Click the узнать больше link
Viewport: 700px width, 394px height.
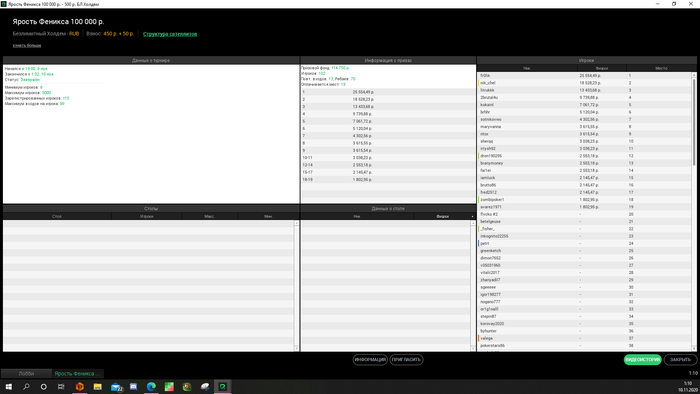tap(27, 45)
